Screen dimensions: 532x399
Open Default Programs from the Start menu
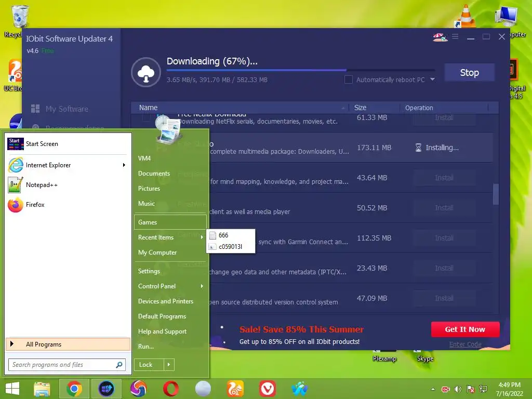click(162, 316)
